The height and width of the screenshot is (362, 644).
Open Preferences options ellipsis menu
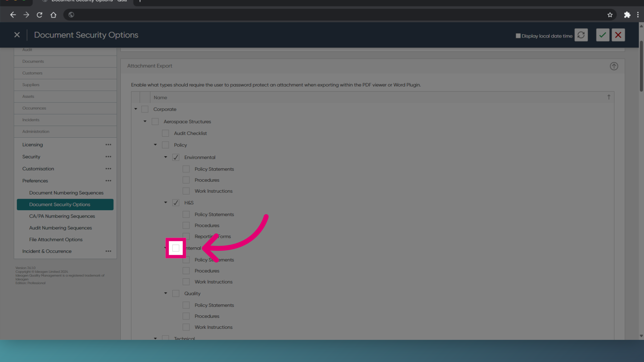click(x=108, y=181)
